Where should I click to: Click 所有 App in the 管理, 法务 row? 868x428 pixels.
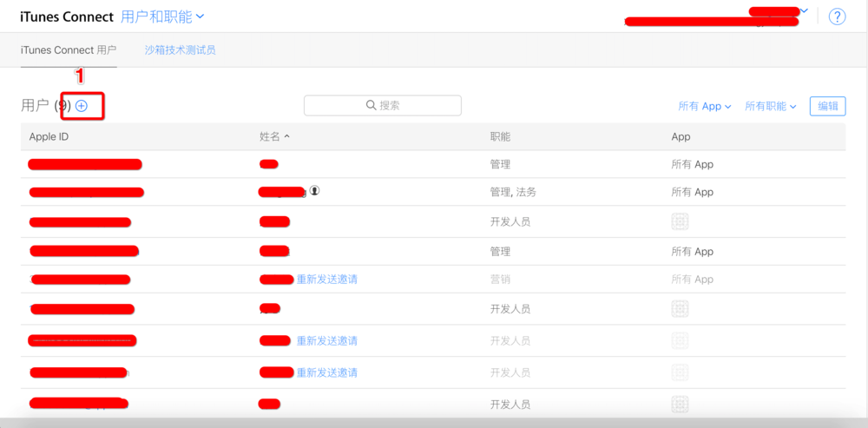point(692,192)
